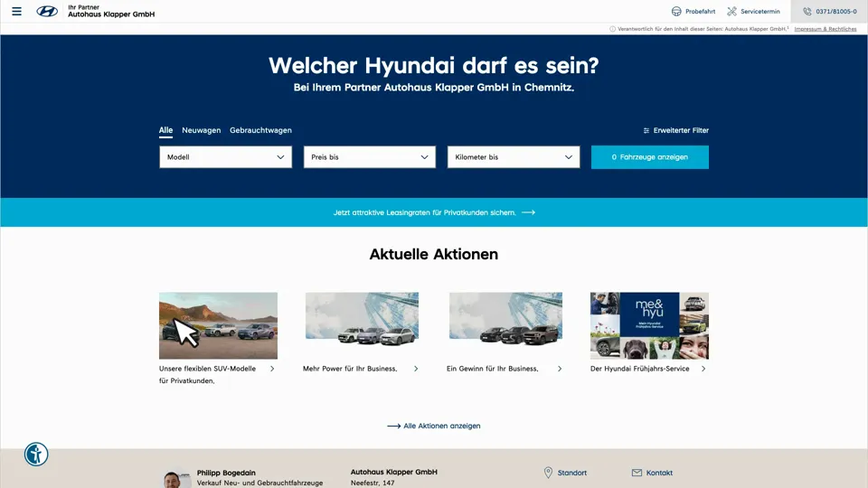Click the Welcher Hyundai darf es sein heading
This screenshot has height=488, width=868.
click(x=434, y=65)
